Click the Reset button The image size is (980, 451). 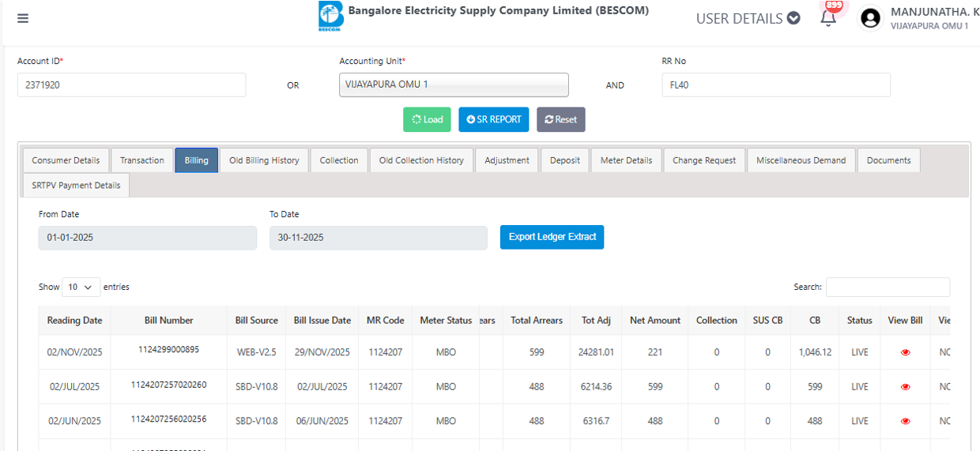click(560, 119)
